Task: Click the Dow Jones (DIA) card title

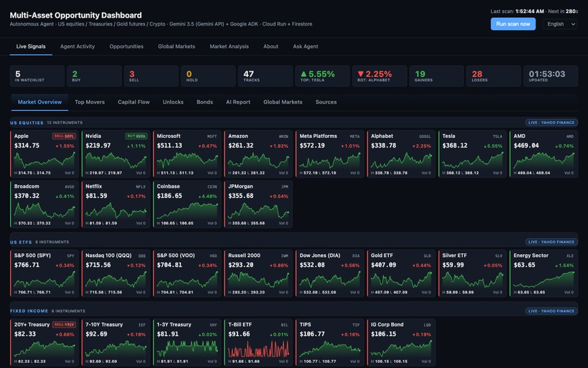Action: [320, 256]
